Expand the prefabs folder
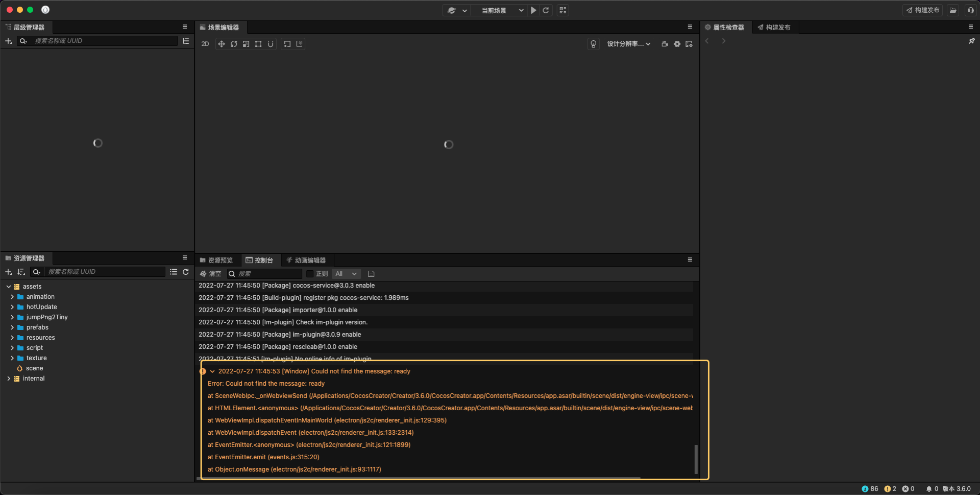Image resolution: width=980 pixels, height=495 pixels. (12, 327)
